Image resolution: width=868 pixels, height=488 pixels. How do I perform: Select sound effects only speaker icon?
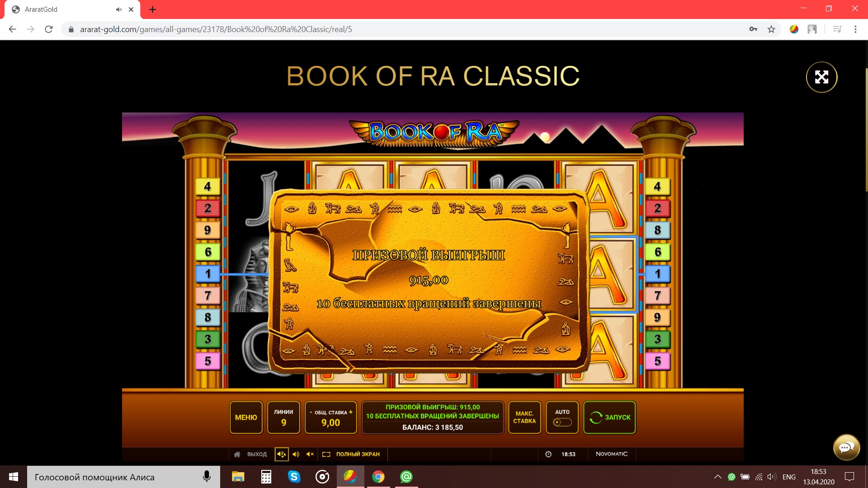pyautogui.click(x=296, y=454)
